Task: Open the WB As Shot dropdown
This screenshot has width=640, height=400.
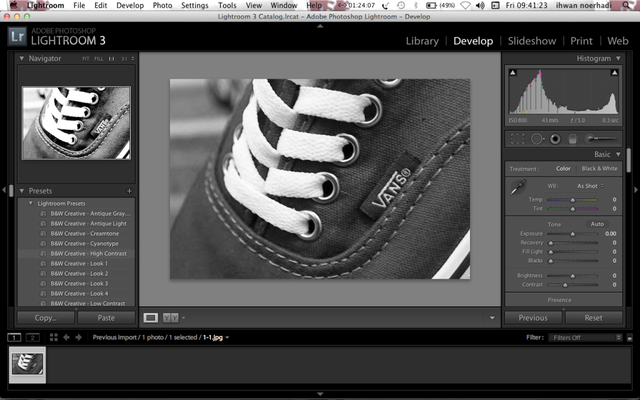Action: pos(590,186)
